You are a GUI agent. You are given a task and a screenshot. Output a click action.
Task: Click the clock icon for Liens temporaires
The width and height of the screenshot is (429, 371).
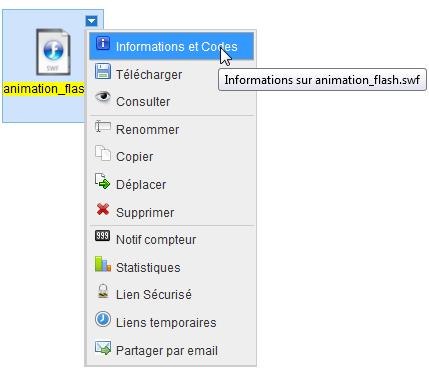click(103, 319)
